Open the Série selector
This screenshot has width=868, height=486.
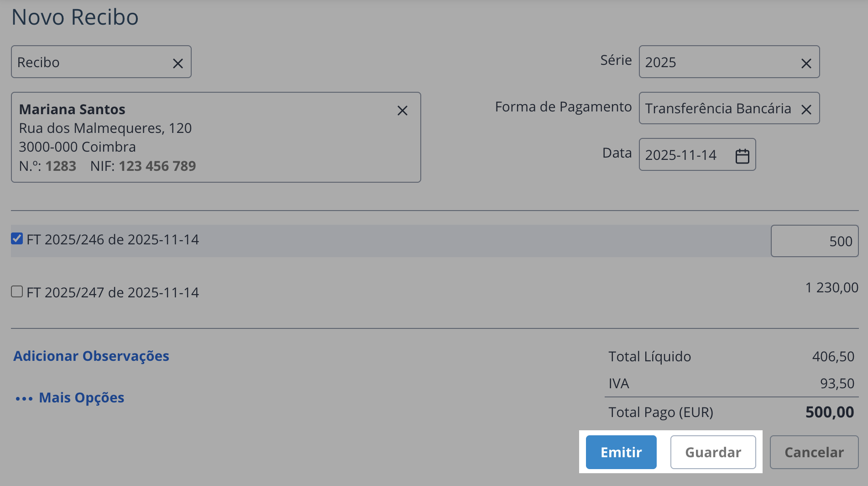coord(712,63)
